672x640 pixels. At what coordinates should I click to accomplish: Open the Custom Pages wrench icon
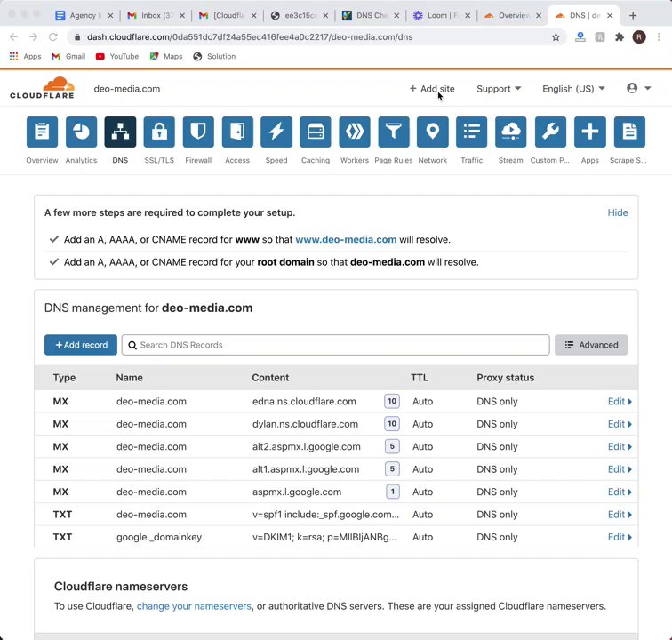(550, 132)
